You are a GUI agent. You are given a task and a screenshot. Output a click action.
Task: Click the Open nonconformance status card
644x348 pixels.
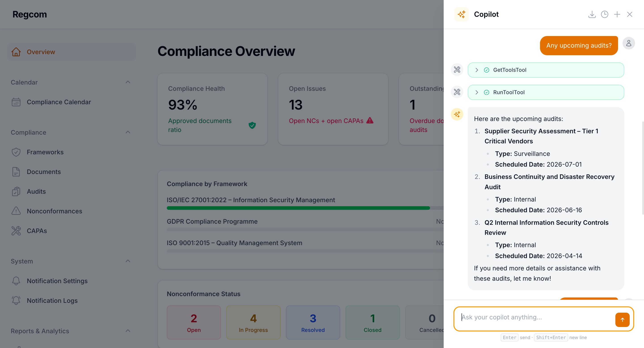[194, 323]
